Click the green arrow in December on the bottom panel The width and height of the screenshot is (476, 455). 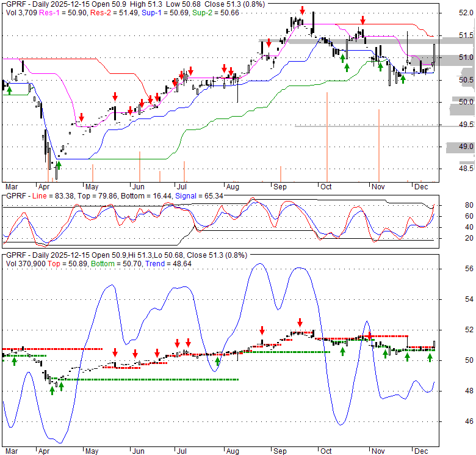[x=430, y=358]
